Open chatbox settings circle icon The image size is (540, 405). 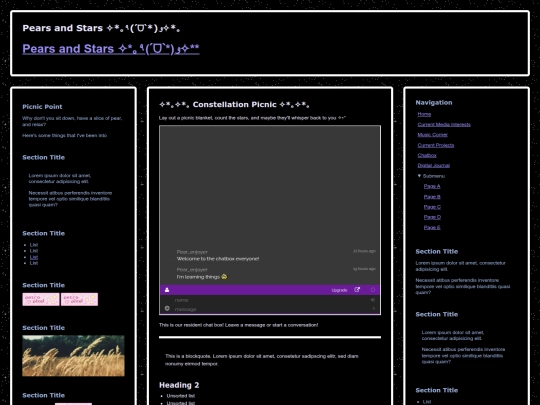point(373,290)
